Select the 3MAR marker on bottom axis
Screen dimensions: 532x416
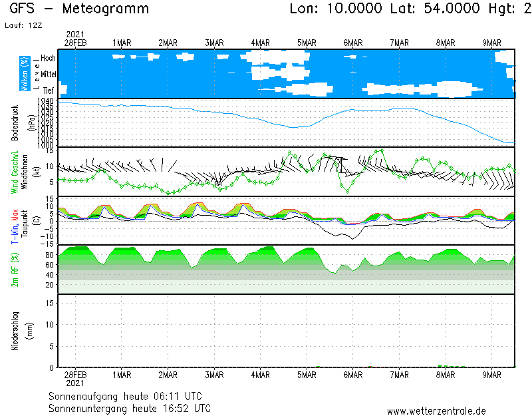214,375
